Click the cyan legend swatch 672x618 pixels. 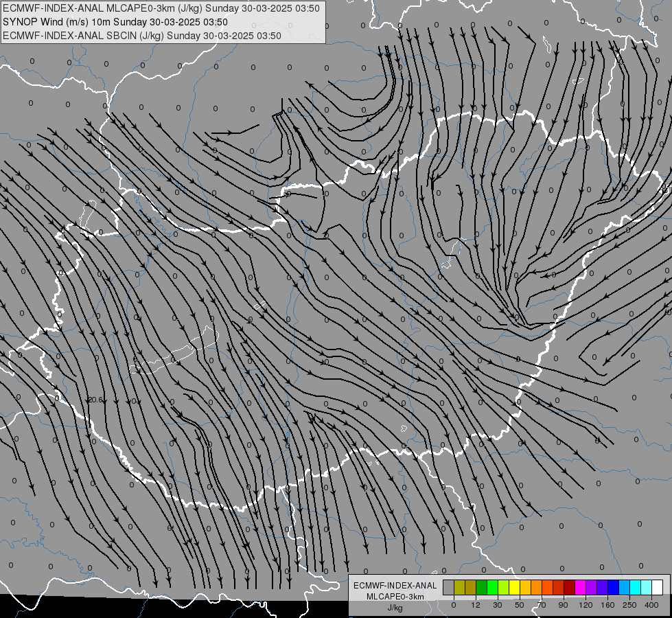(x=636, y=587)
